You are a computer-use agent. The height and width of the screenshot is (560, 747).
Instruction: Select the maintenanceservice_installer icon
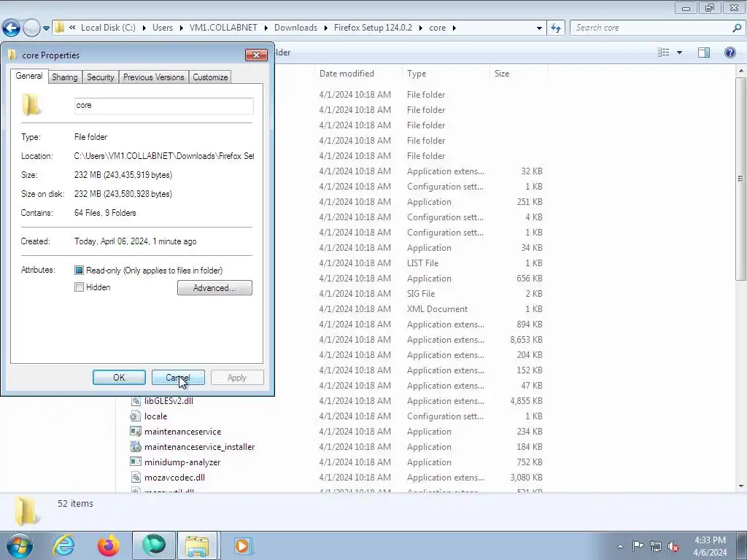(x=136, y=447)
